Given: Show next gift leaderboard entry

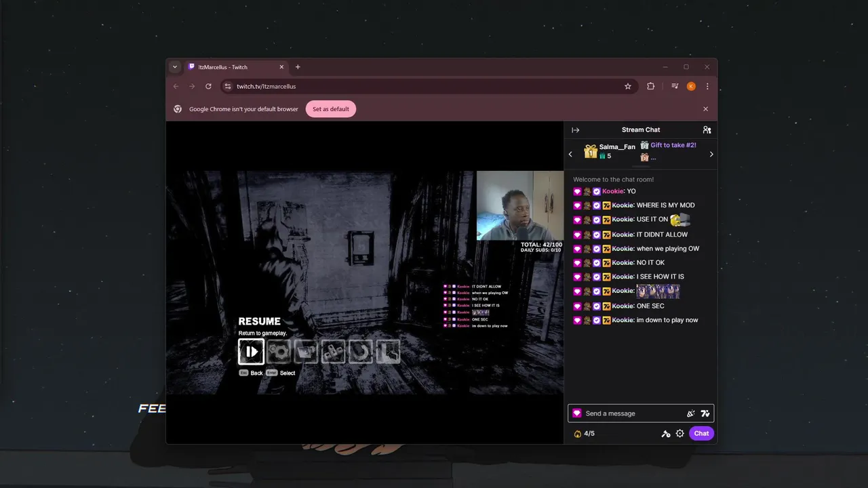Looking at the screenshot, I should 711,155.
